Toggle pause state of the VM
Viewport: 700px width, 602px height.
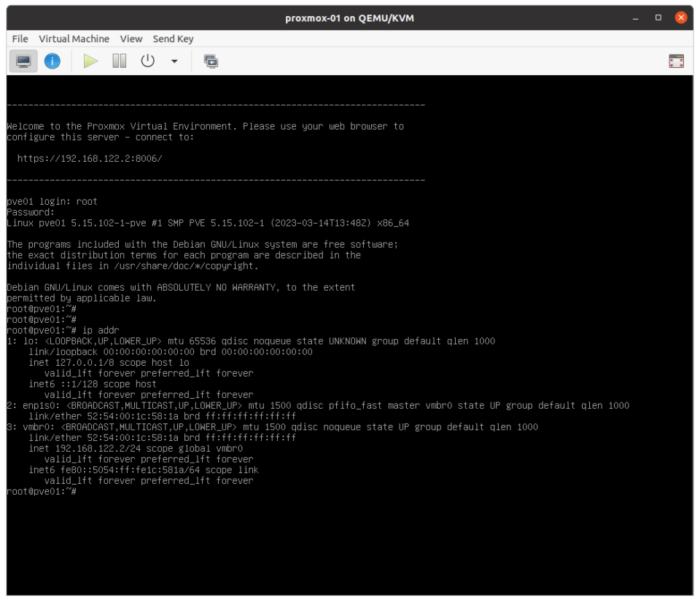[119, 60]
